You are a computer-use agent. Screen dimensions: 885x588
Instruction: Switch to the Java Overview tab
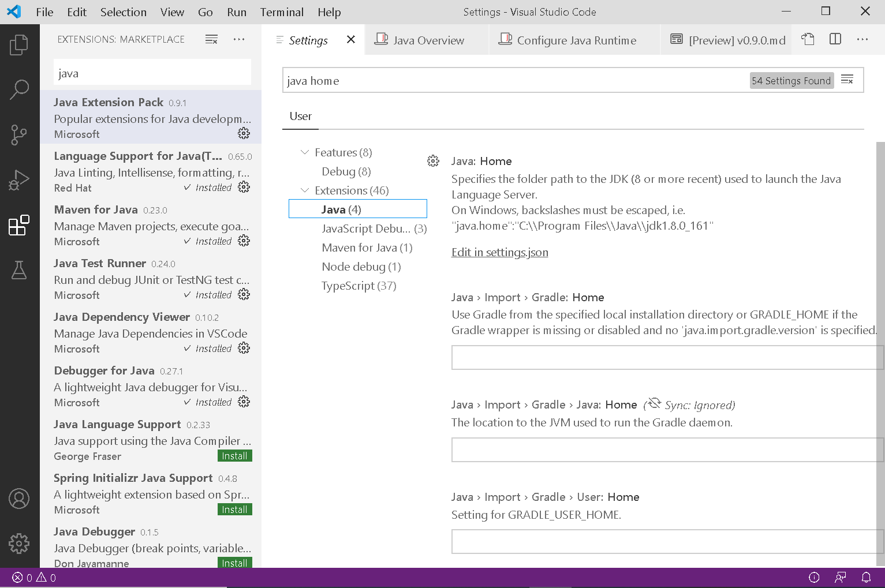pos(427,40)
